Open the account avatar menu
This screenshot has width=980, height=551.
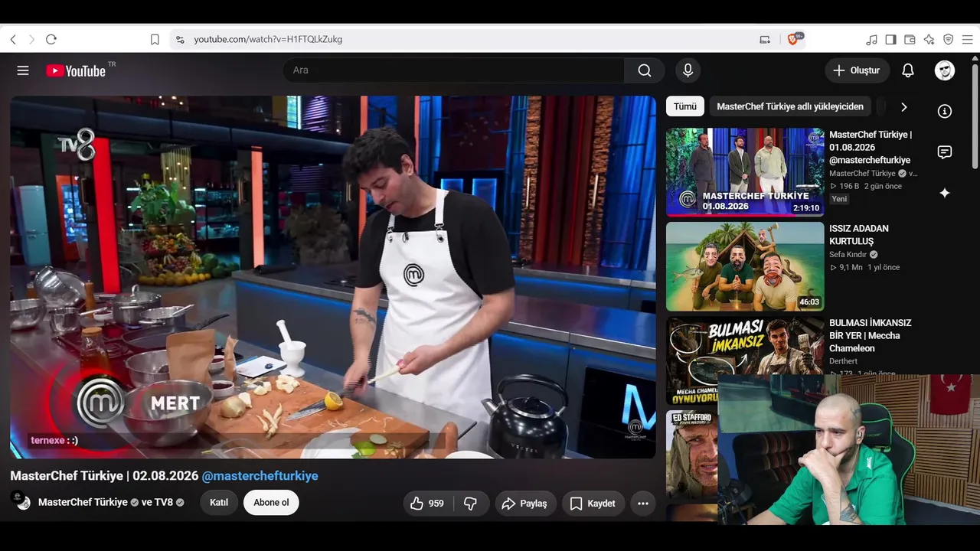pos(945,70)
